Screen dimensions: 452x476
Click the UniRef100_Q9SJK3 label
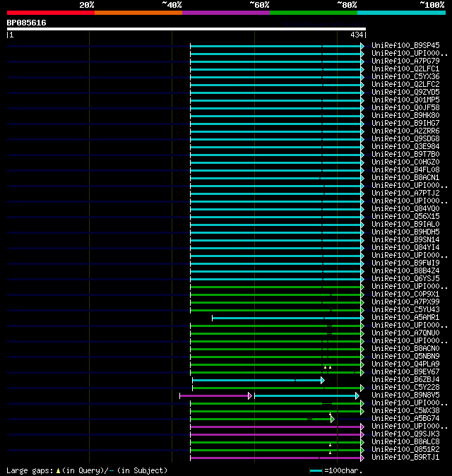pos(405,434)
